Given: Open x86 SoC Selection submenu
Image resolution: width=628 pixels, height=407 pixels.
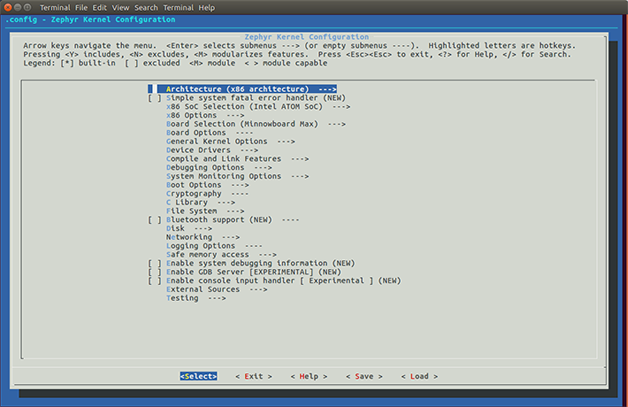Looking at the screenshot, I should click(258, 107).
